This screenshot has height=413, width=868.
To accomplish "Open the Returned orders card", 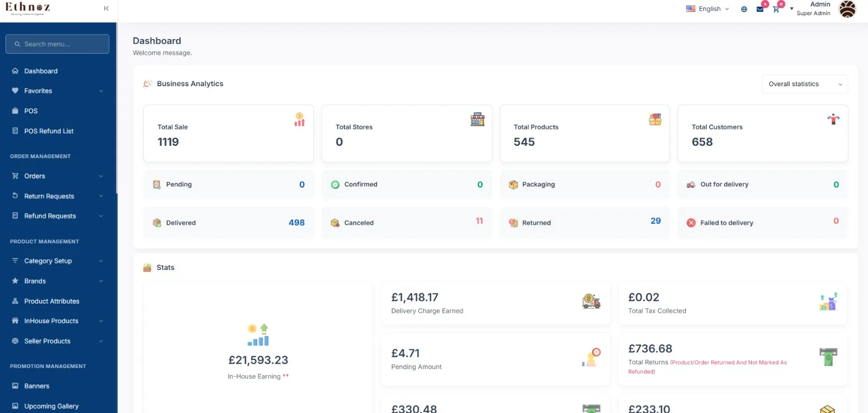I will tap(584, 223).
